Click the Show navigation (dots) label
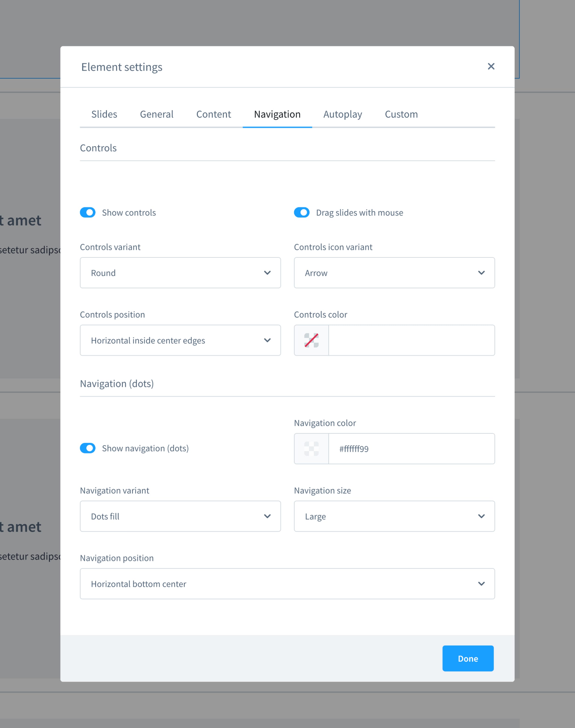The image size is (575, 728). (x=145, y=448)
